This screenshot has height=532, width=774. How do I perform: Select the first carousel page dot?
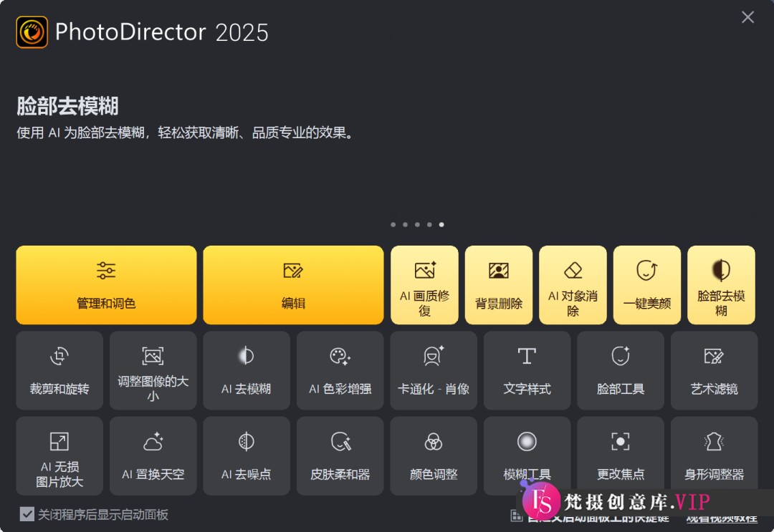(x=393, y=224)
